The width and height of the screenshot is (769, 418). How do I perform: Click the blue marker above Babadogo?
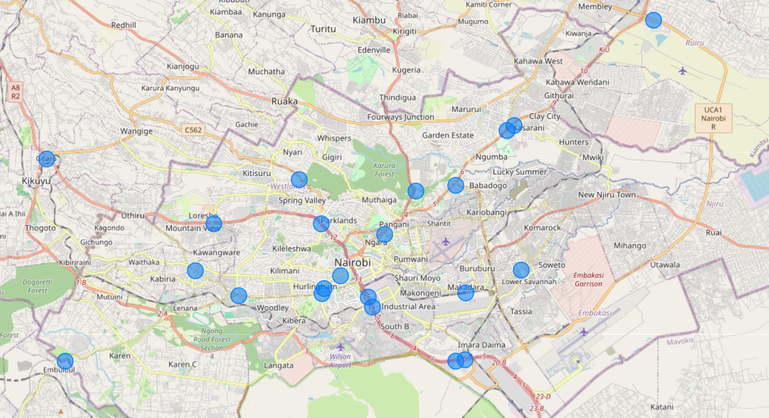pos(455,185)
